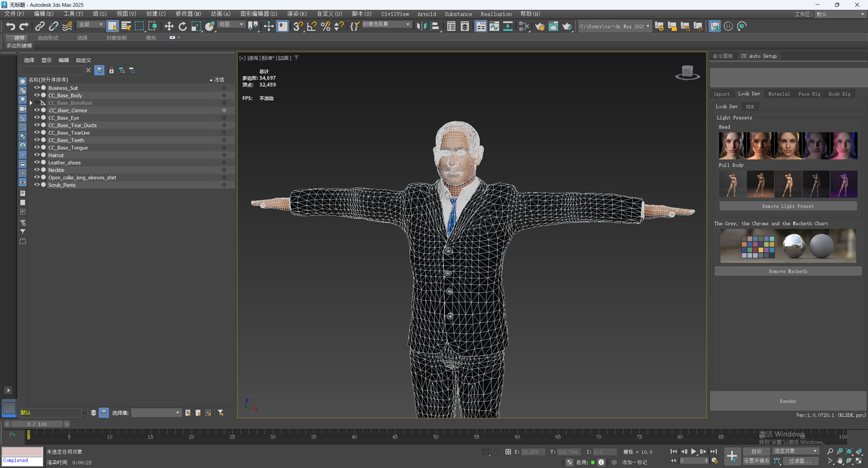Click the Remove Light Preset button

click(788, 206)
